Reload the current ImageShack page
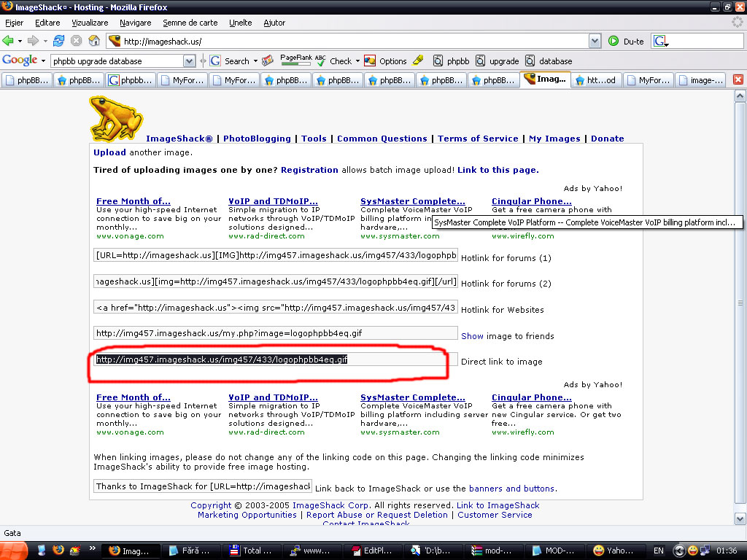Screen dimensions: 747x560 [x=58, y=41]
